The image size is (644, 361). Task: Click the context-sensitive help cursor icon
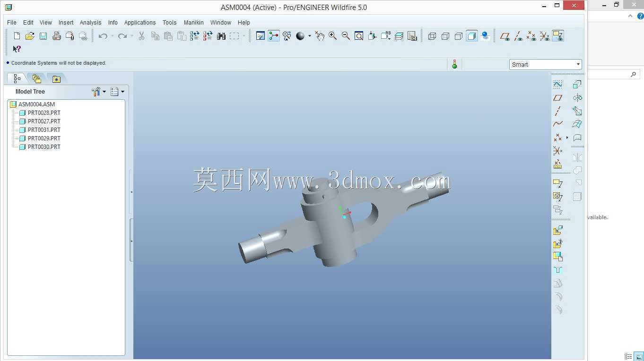(17, 49)
